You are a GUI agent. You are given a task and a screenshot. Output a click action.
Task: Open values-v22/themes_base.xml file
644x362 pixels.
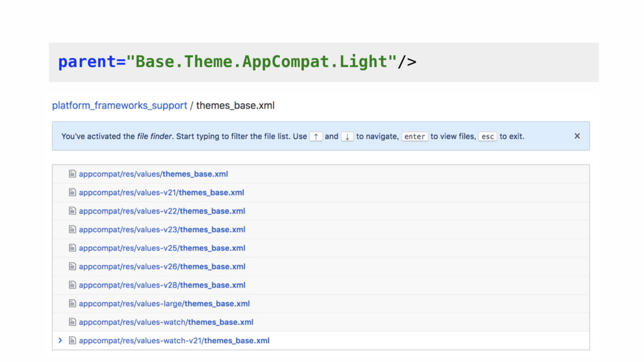162,211
